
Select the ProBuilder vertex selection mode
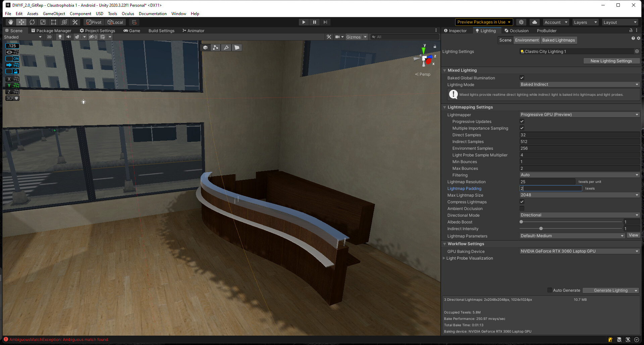click(x=215, y=47)
